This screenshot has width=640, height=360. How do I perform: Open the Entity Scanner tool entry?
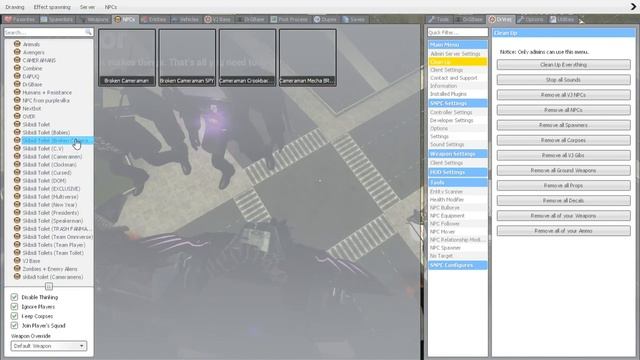458,191
